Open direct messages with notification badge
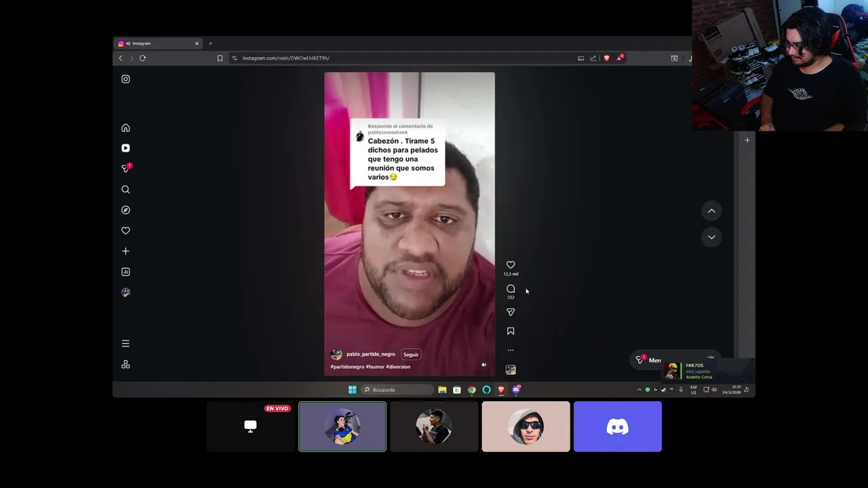 coord(126,168)
